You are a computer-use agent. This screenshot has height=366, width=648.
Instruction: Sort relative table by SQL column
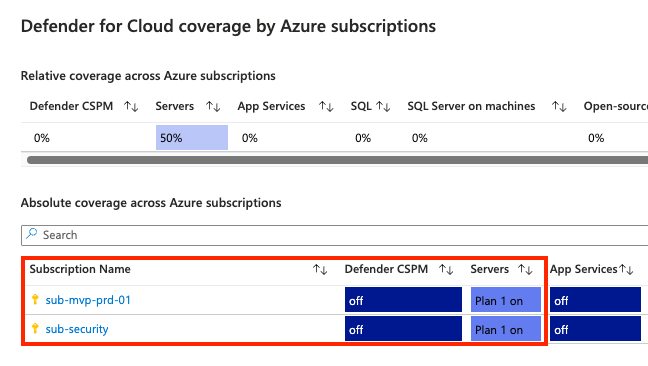pos(383,107)
